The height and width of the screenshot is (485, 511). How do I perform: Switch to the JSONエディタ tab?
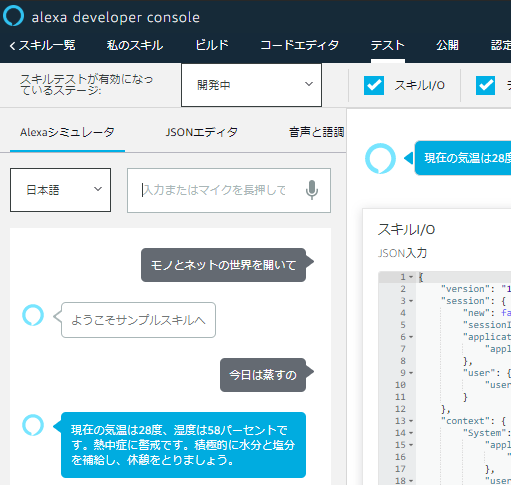(x=202, y=132)
